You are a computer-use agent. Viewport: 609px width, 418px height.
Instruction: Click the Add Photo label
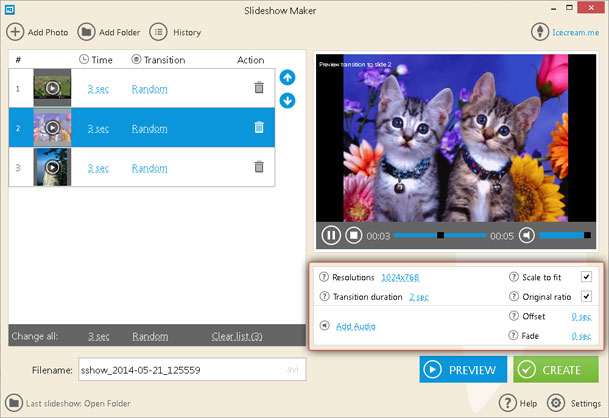click(x=48, y=33)
